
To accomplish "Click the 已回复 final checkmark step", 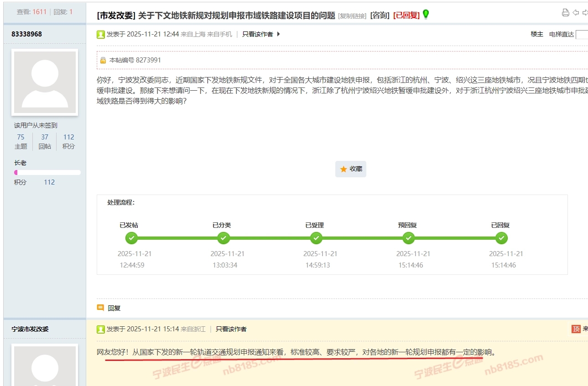I will tap(501, 238).
